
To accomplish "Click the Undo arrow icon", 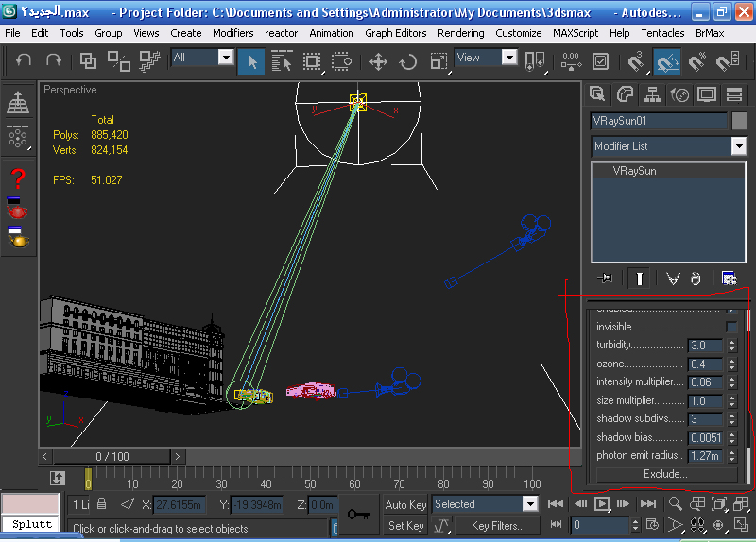I will [23, 60].
